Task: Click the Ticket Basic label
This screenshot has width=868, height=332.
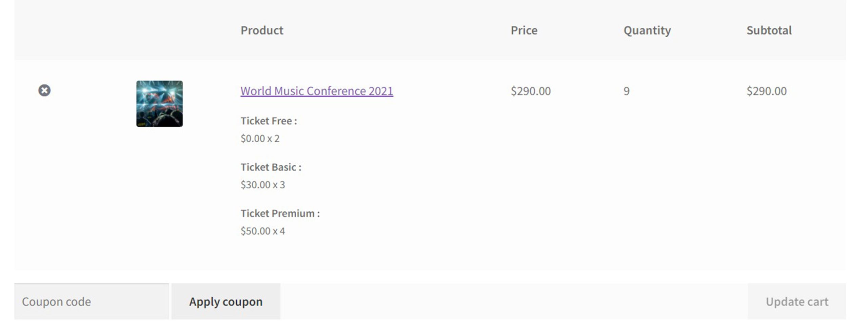Action: tap(271, 167)
